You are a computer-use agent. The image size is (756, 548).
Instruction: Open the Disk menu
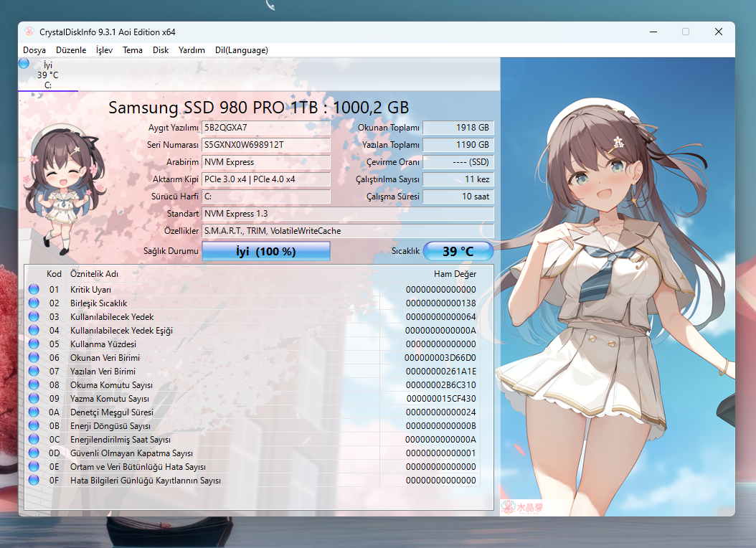click(161, 50)
